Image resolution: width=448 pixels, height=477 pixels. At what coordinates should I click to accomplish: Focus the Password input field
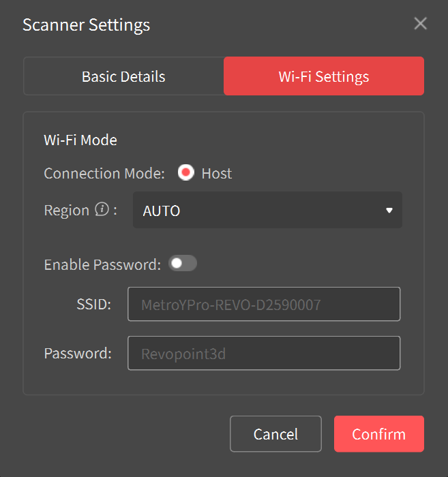pyautogui.click(x=263, y=353)
